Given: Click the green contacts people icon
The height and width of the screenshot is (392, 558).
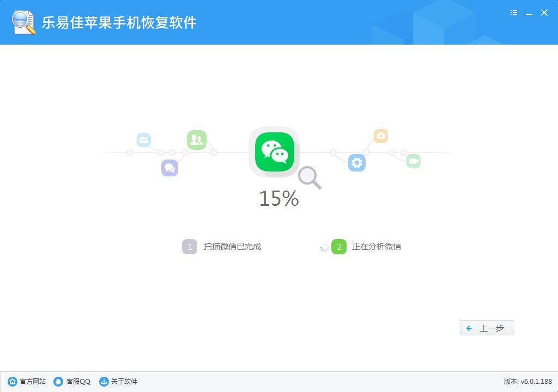Looking at the screenshot, I should tap(196, 140).
